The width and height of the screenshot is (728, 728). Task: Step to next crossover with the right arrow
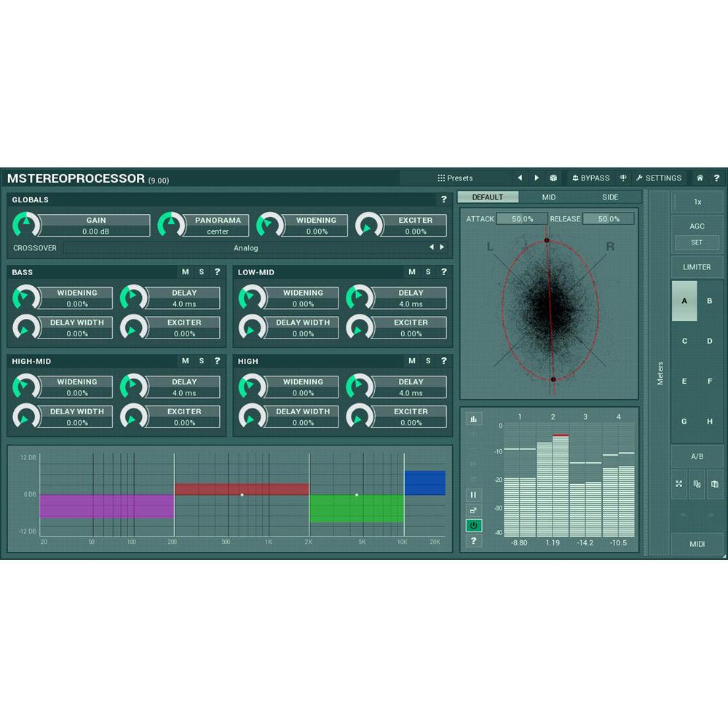(443, 248)
